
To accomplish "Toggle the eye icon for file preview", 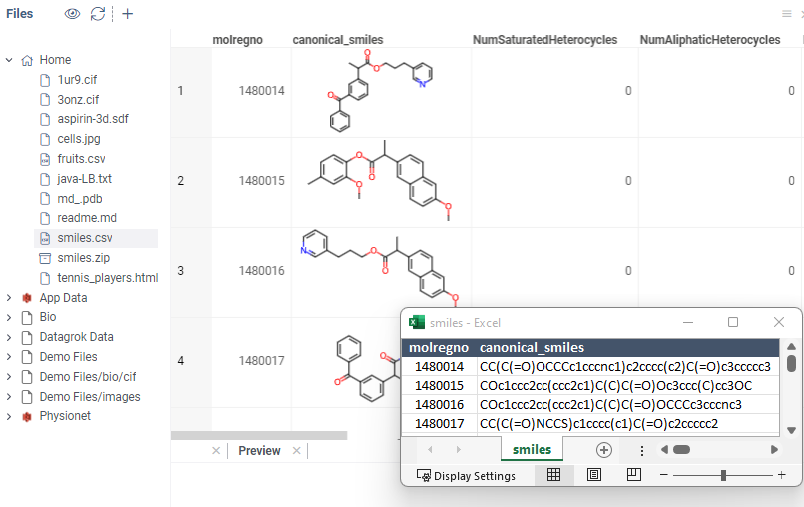I will click(72, 14).
